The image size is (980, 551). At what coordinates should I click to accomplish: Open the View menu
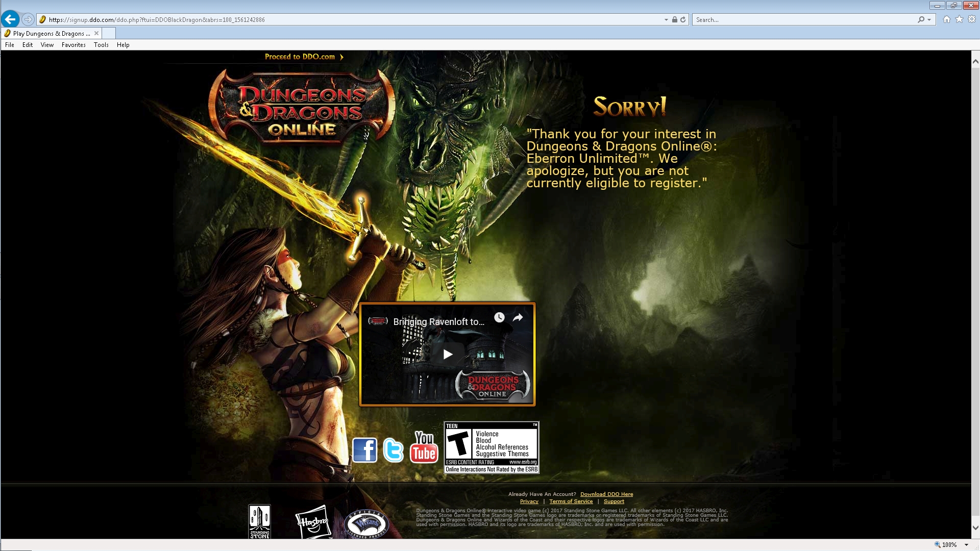point(47,45)
